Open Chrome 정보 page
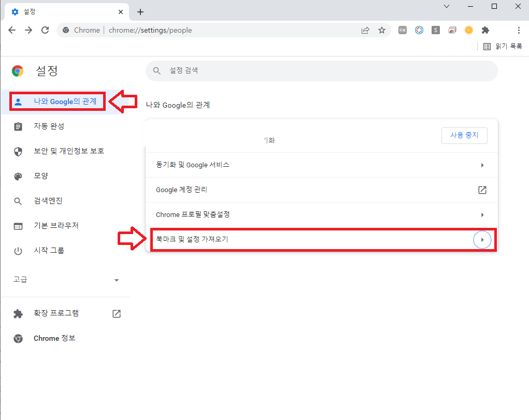This screenshot has width=529, height=420. point(65,338)
